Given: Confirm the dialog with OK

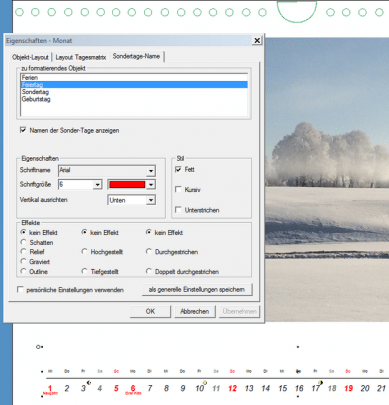Looking at the screenshot, I should click(x=150, y=311).
